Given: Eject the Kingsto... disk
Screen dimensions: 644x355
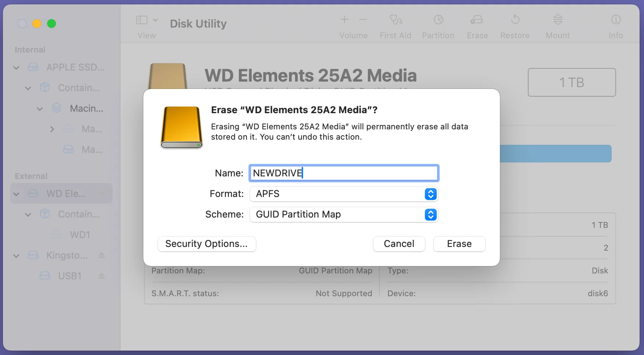Looking at the screenshot, I should (102, 255).
